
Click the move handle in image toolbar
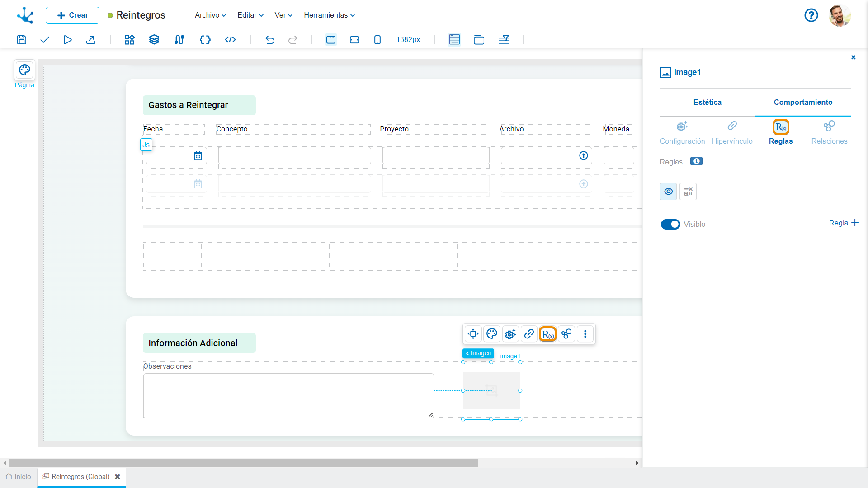point(473,334)
